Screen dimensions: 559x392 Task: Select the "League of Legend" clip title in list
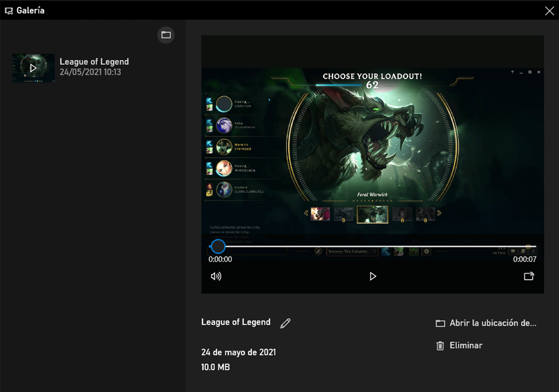(x=94, y=62)
